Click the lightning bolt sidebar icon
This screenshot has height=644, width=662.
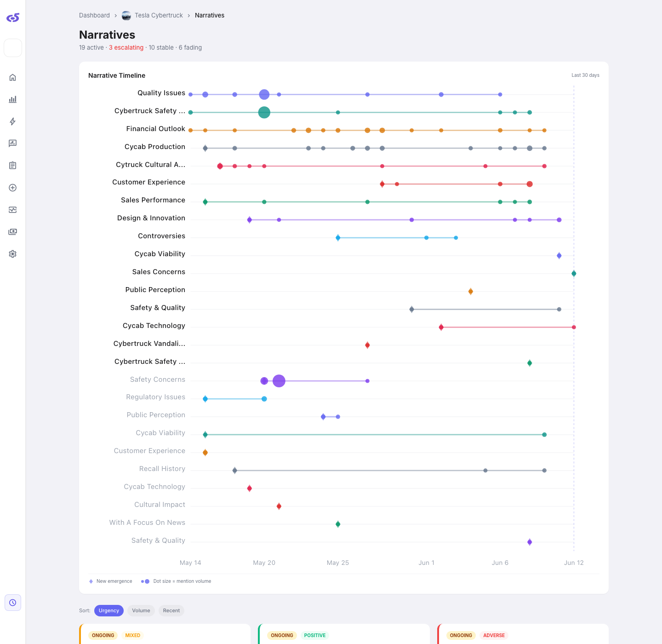[x=13, y=121]
